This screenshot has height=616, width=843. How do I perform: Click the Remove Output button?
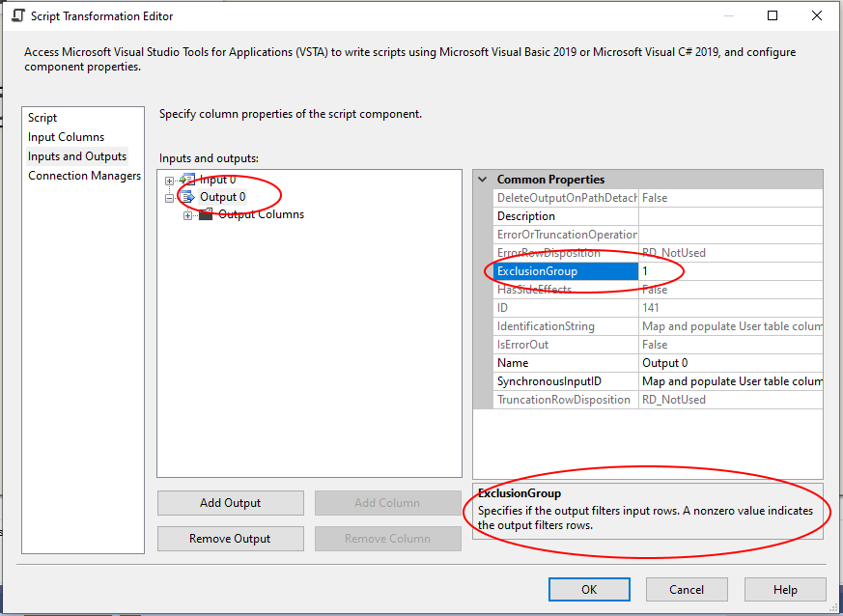(x=231, y=539)
